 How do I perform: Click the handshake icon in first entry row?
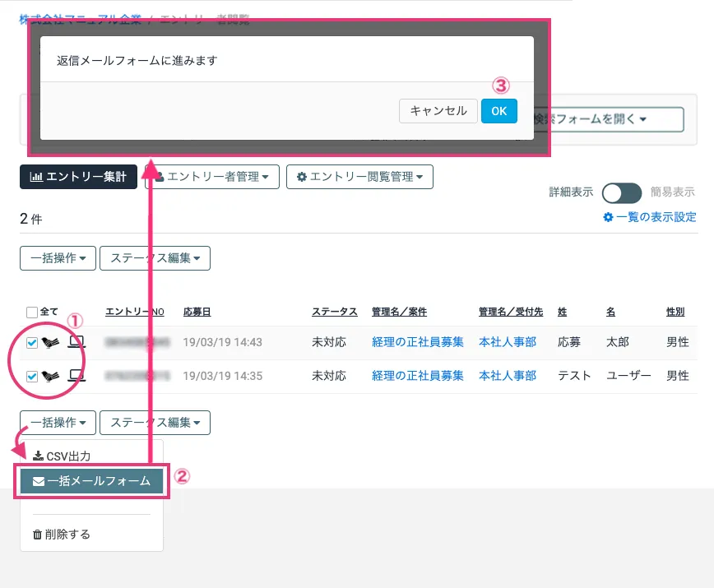[x=50, y=342]
